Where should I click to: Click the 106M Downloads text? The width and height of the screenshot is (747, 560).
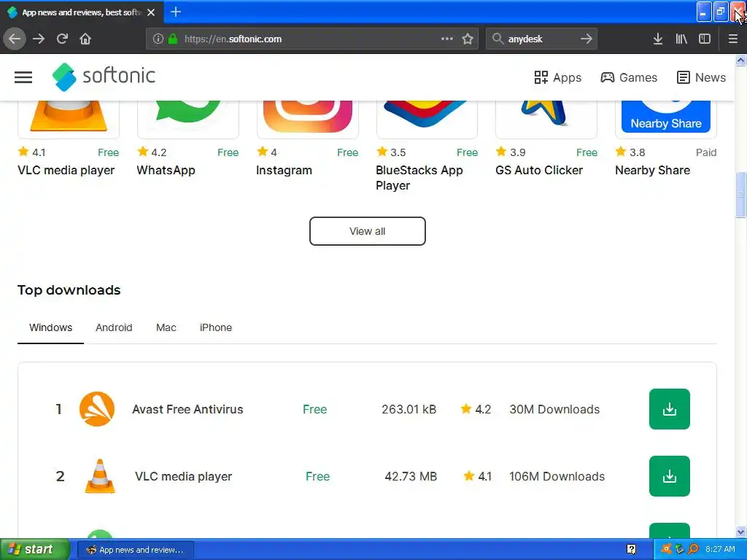click(557, 477)
